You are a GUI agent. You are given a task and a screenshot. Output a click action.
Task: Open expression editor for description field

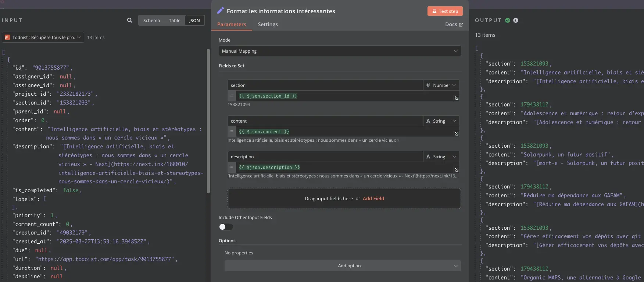pos(457,170)
